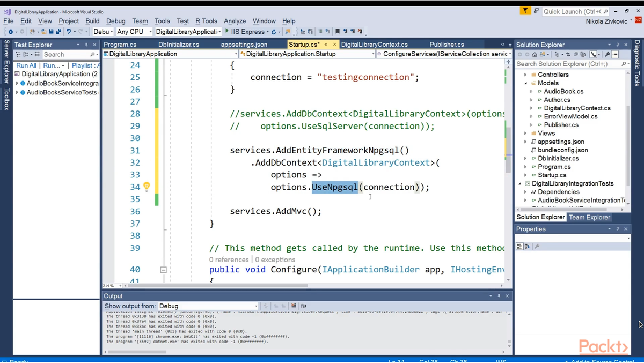Open the File menu
This screenshot has height=363, width=644.
[x=9, y=21]
